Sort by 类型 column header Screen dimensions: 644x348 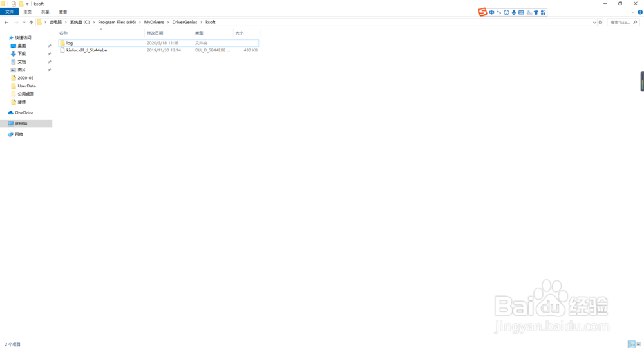[213, 33]
